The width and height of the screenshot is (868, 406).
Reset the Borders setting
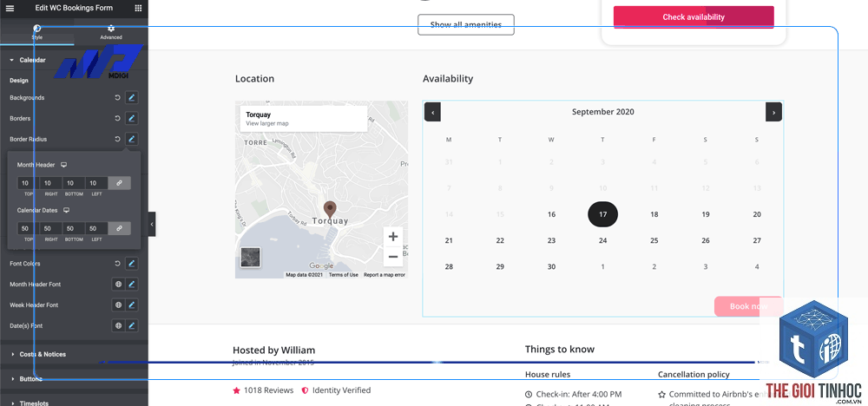tap(117, 118)
